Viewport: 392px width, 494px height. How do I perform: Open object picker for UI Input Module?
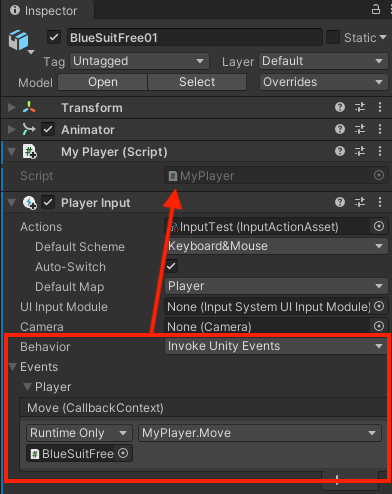(379, 306)
